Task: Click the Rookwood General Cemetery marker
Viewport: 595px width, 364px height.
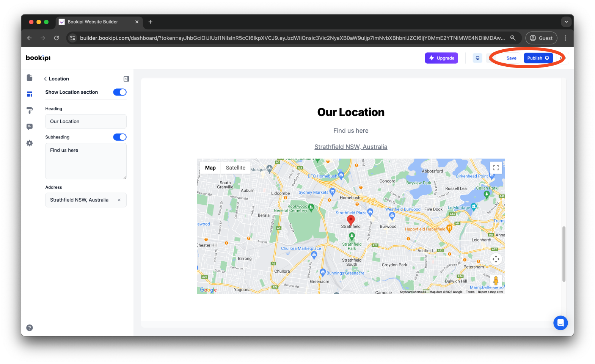Action: point(311,207)
